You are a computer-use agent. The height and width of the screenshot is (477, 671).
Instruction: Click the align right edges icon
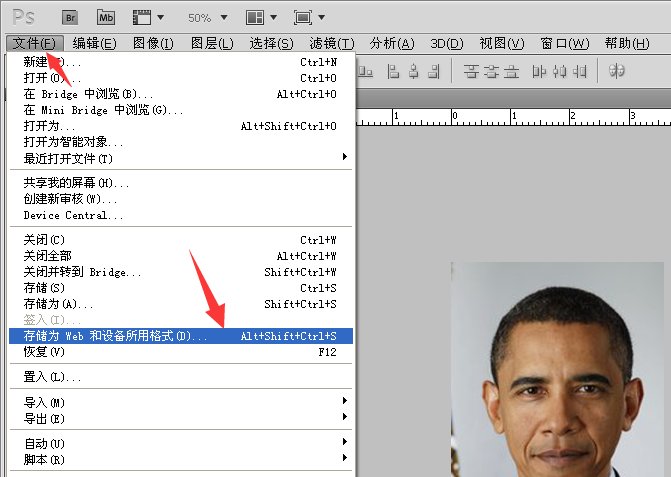click(x=432, y=71)
